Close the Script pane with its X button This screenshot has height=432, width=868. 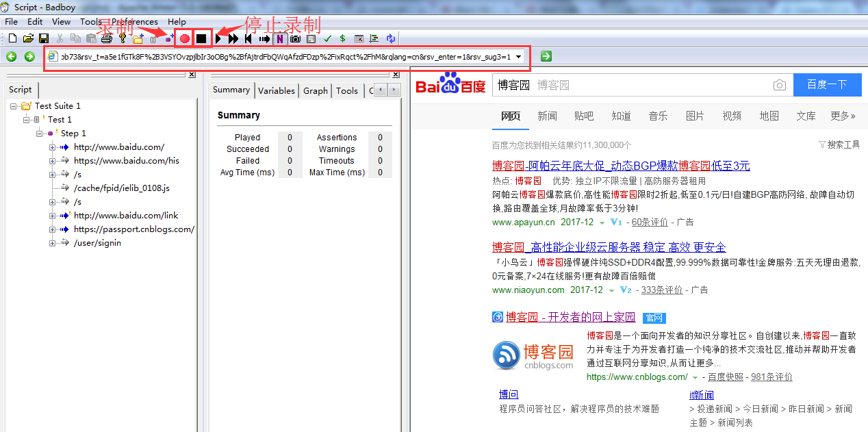tap(192, 75)
